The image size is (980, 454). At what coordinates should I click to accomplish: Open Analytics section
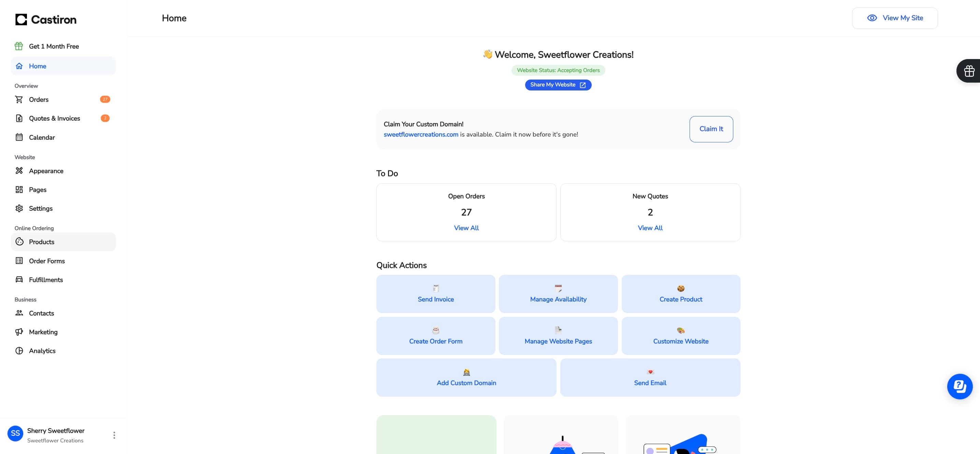click(x=63, y=351)
